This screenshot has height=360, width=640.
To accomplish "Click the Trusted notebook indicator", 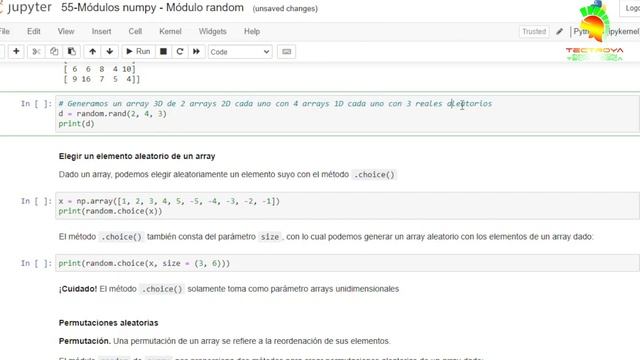I will 534,31.
